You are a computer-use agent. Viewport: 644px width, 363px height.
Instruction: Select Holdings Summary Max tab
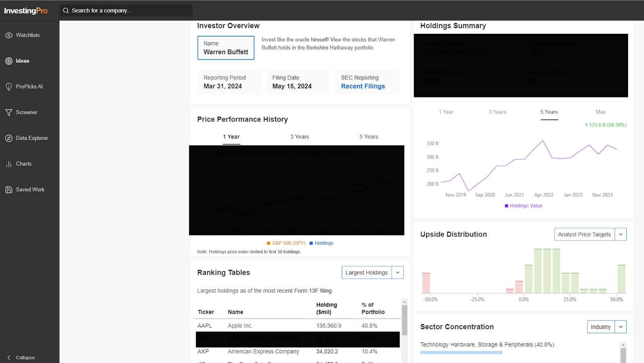coord(601,112)
